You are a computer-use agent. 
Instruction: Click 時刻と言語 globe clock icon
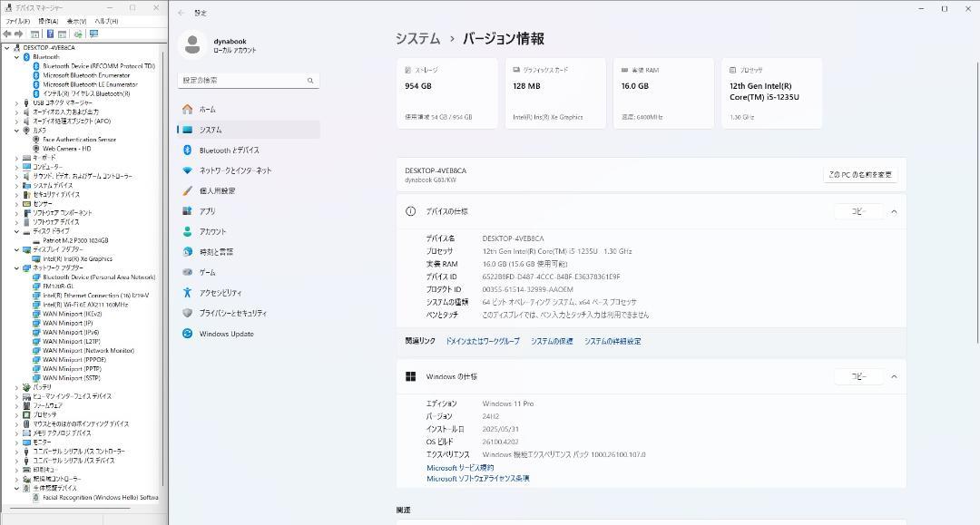(188, 251)
